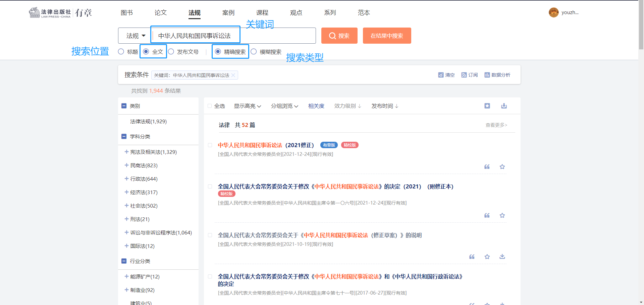This screenshot has width=644, height=305.
Task: Click the batch download icon in toolbar
Action: pos(504,106)
